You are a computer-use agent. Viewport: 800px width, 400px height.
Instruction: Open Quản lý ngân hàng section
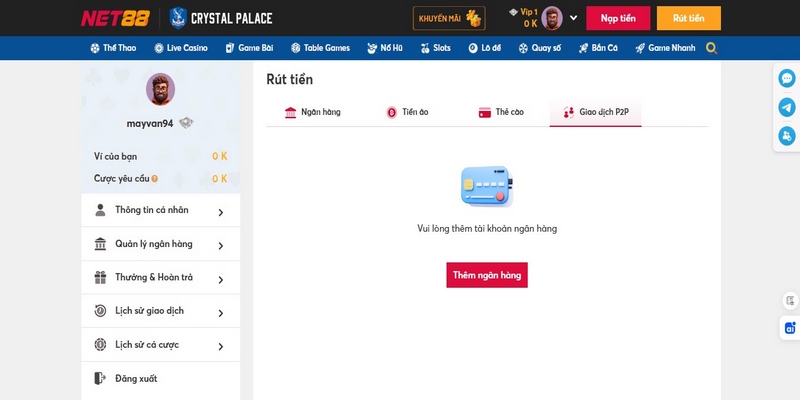[x=160, y=244]
